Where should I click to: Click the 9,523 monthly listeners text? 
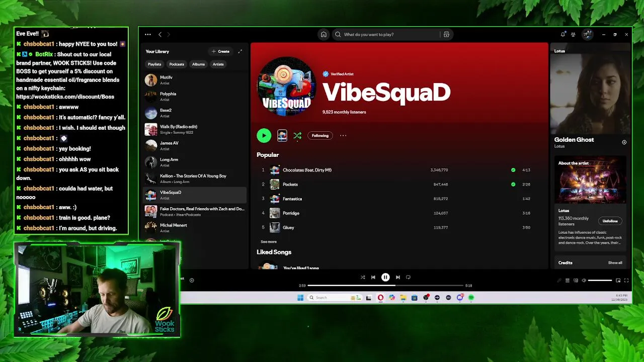tap(344, 112)
